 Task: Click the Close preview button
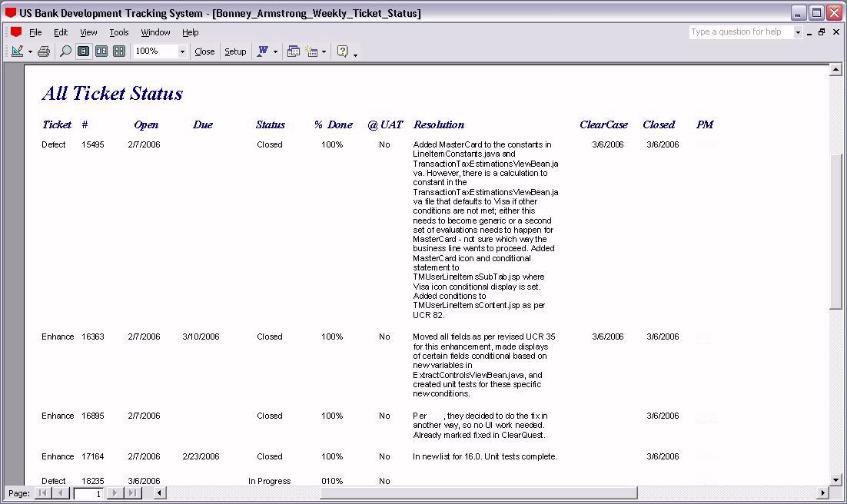(x=204, y=51)
